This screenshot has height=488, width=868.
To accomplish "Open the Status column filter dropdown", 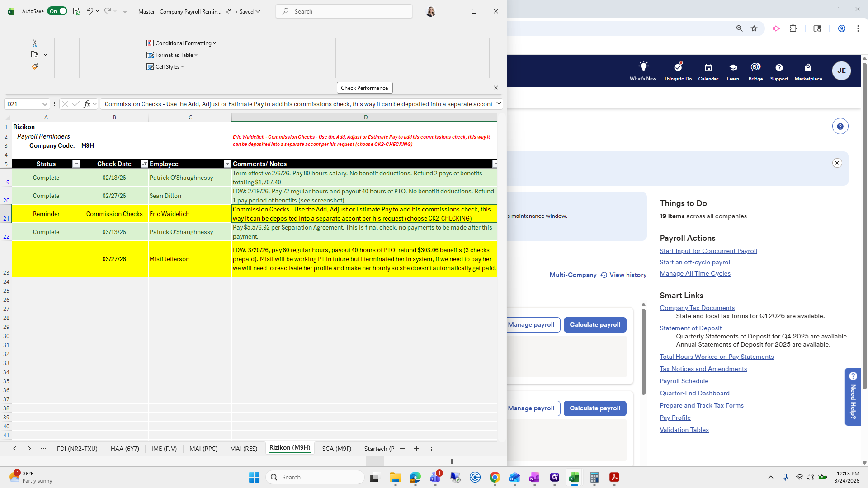I will pos(76,164).
